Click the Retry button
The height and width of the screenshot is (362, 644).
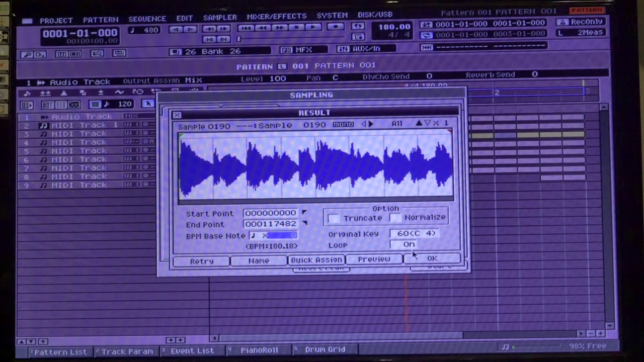[x=202, y=261]
